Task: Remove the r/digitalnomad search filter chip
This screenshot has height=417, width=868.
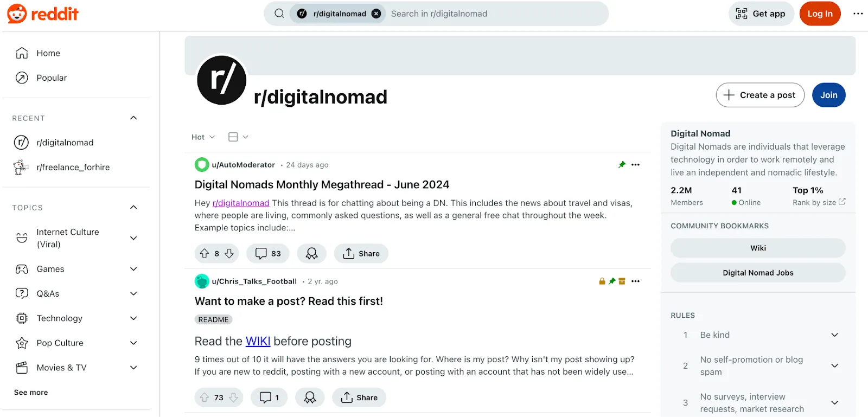Action: [x=376, y=14]
